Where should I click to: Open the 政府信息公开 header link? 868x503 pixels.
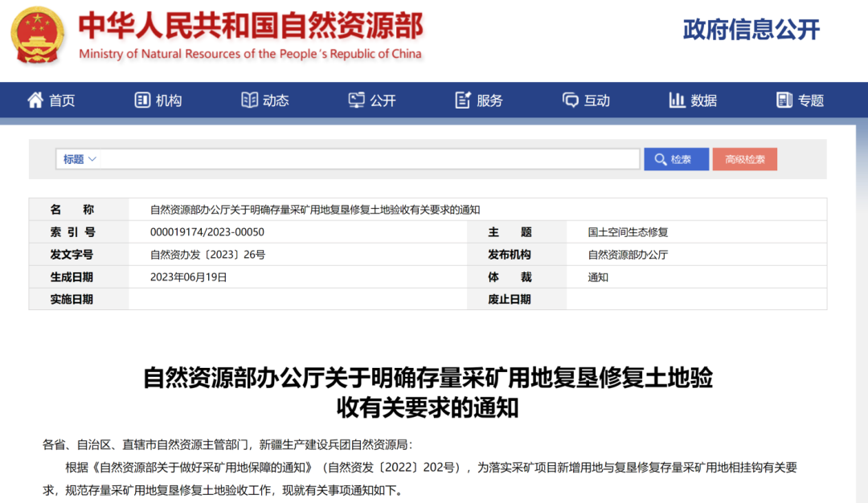(x=751, y=30)
